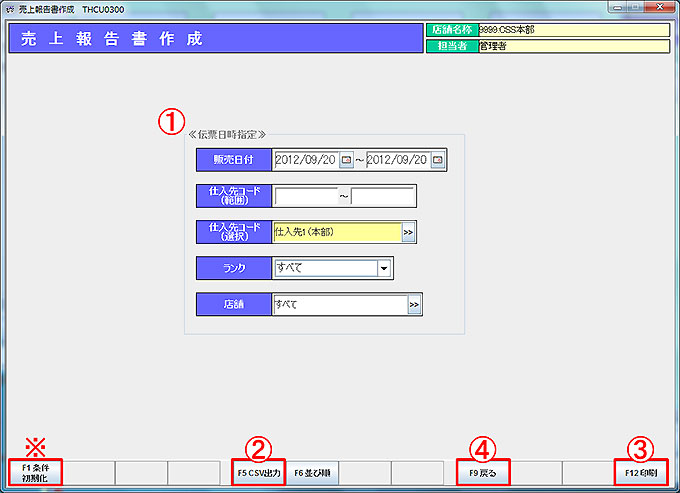Focus the 仕入先コード range end field
680x493 pixels.
382,196
